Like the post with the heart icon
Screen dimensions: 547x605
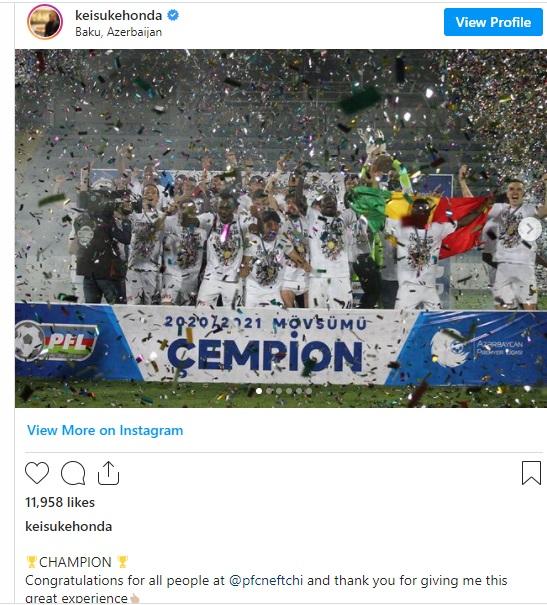[x=37, y=473]
